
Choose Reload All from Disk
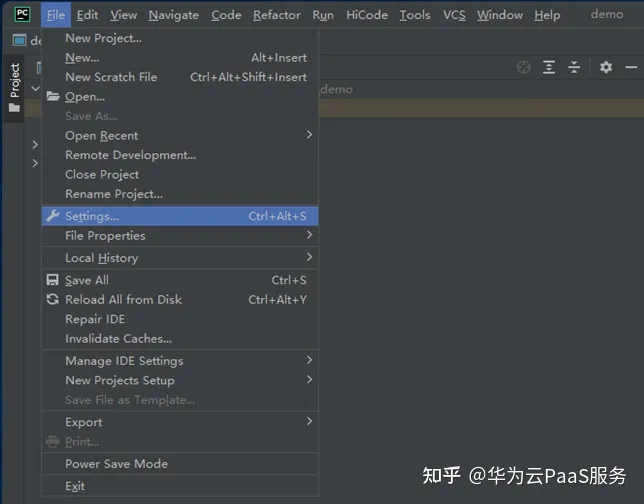coord(180,299)
